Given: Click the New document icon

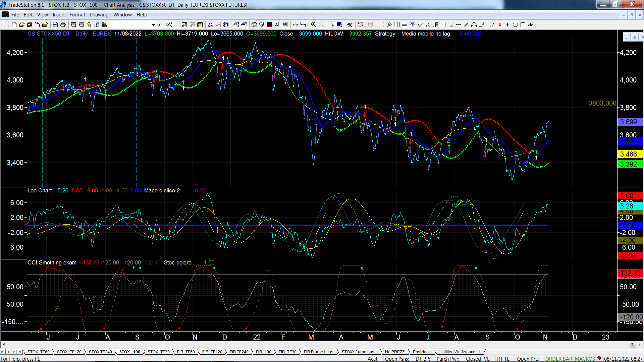Looking at the screenshot, I should click(14, 25).
